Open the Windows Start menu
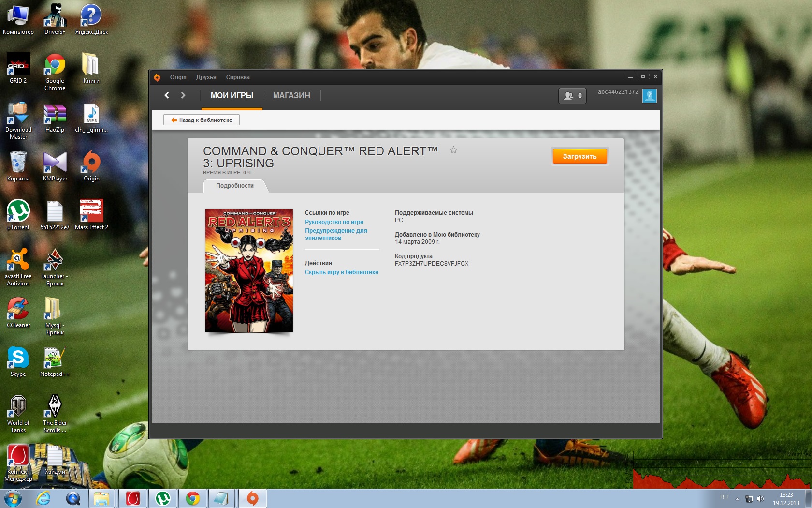Viewport: 812px width, 508px height. [x=13, y=498]
